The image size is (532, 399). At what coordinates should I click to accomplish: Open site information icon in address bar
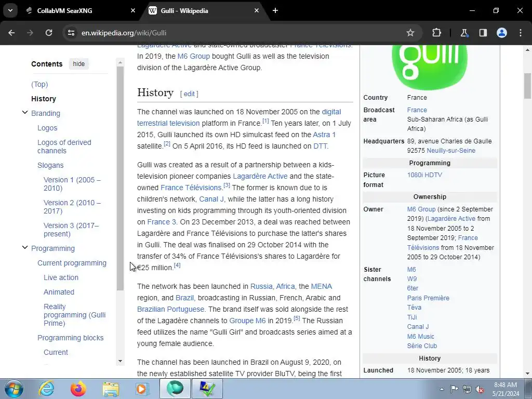coord(71,33)
